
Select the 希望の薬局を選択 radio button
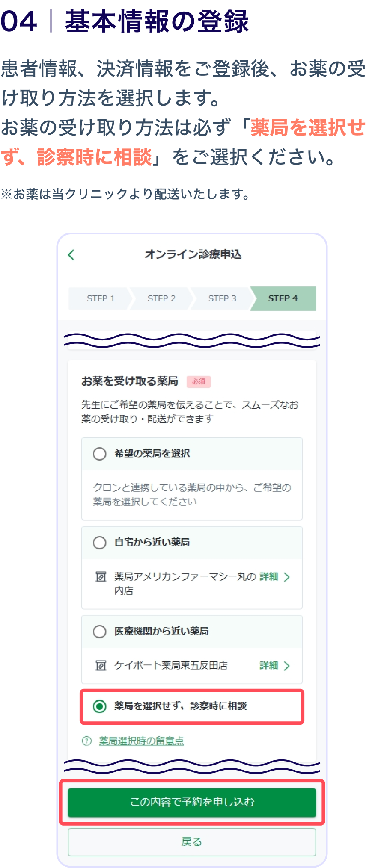pos(98,454)
